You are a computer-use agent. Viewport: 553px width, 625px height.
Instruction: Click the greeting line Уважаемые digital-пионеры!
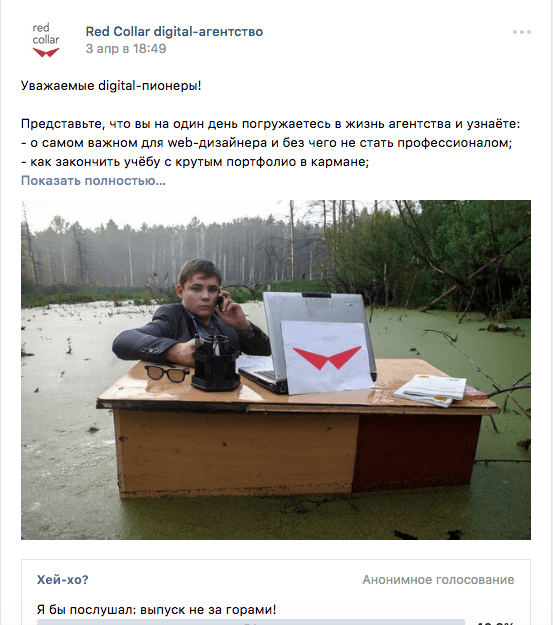click(111, 85)
